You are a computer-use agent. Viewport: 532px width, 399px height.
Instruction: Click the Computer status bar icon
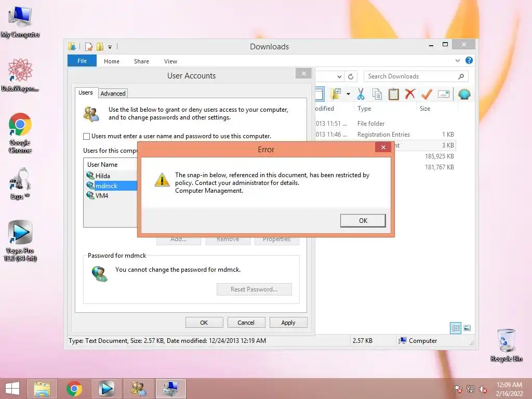pos(403,340)
